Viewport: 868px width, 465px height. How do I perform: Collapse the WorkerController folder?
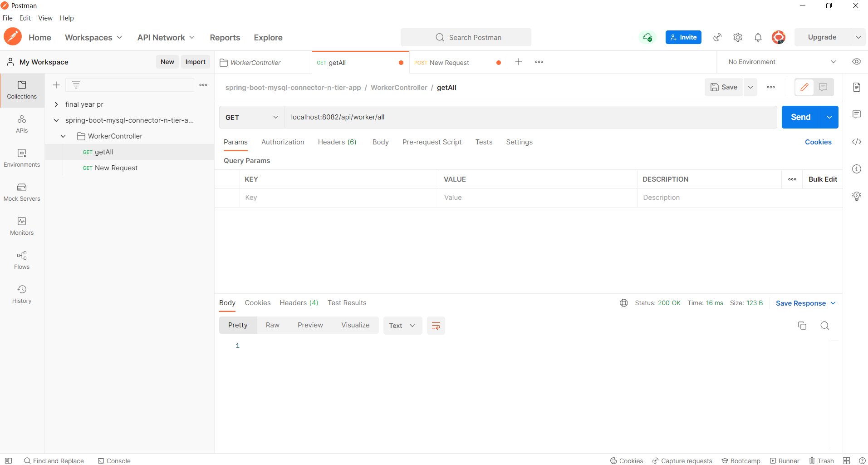[x=63, y=136]
